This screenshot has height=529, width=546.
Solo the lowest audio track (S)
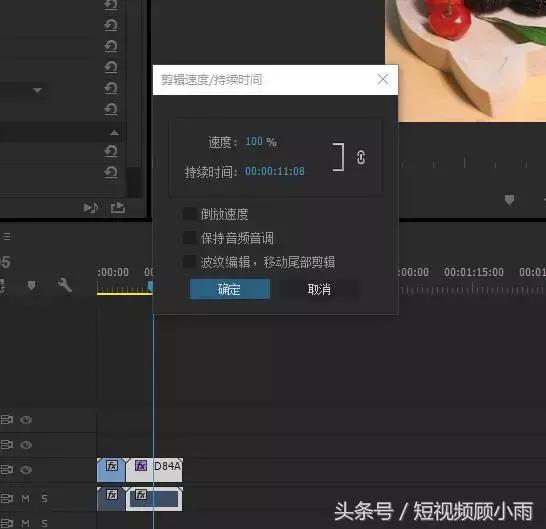[x=44, y=523]
